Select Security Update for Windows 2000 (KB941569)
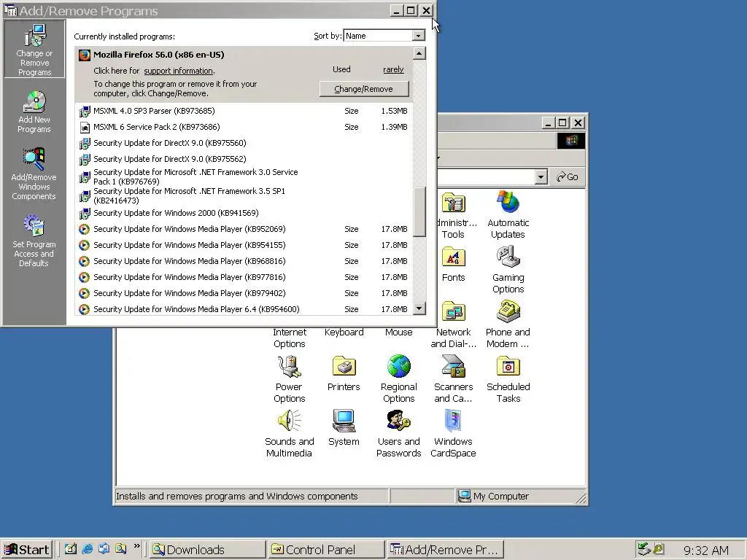Viewport: 747px width, 560px height. [244, 213]
